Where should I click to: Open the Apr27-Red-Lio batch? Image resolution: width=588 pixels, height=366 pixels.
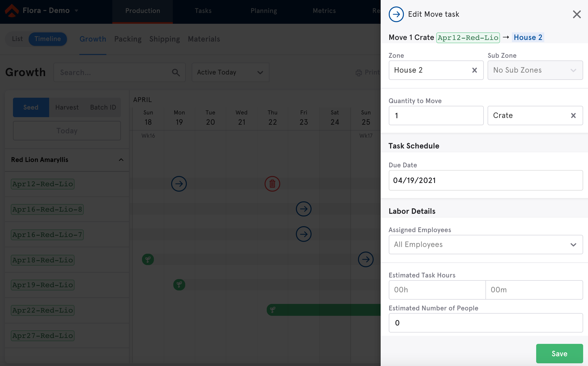point(43,336)
